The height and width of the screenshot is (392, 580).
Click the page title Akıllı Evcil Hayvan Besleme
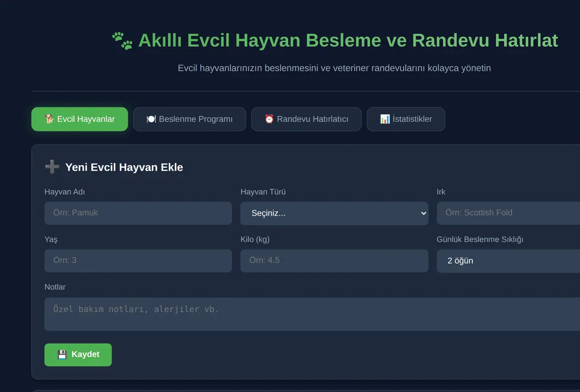click(348, 41)
